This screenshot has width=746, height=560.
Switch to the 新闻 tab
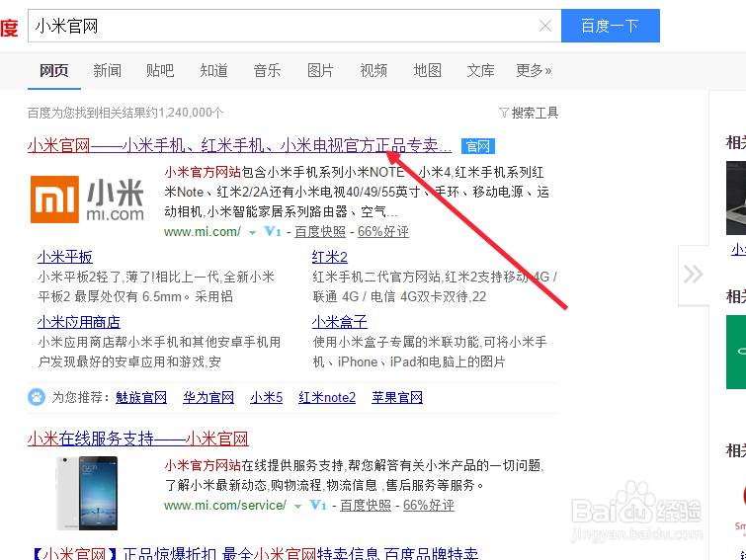tap(107, 70)
